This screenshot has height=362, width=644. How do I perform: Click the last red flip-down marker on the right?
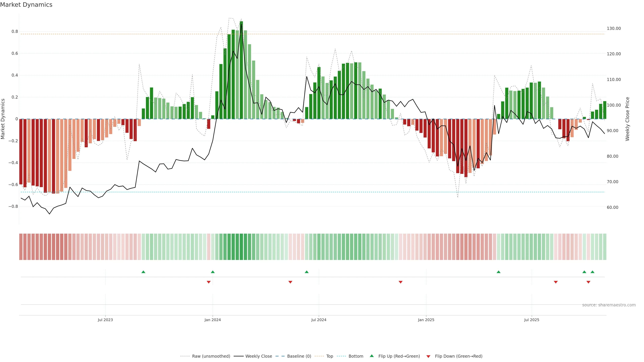click(588, 282)
